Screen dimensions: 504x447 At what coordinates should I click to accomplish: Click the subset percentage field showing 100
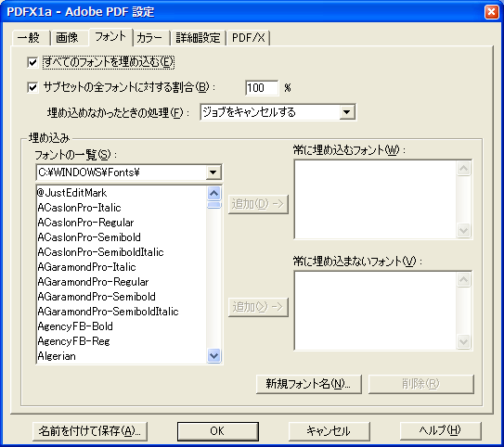click(262, 88)
